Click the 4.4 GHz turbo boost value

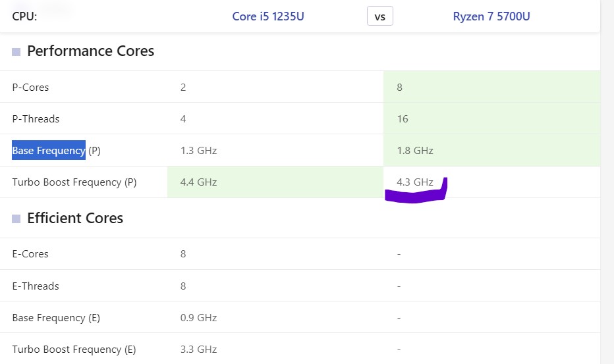pos(198,182)
